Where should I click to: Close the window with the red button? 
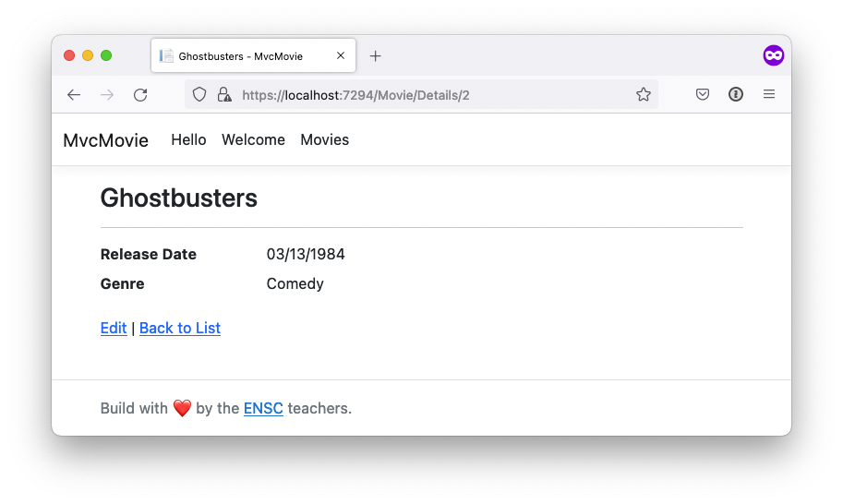pyautogui.click(x=69, y=55)
